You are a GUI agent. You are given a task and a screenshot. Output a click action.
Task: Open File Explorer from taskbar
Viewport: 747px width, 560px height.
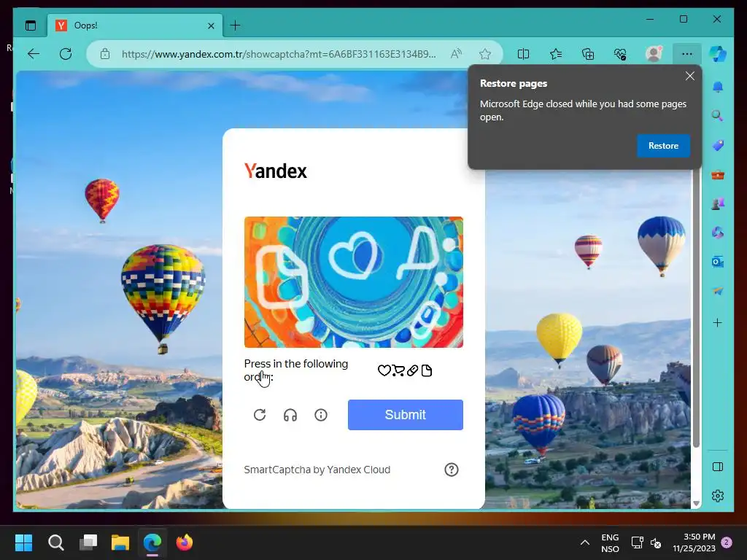point(120,542)
